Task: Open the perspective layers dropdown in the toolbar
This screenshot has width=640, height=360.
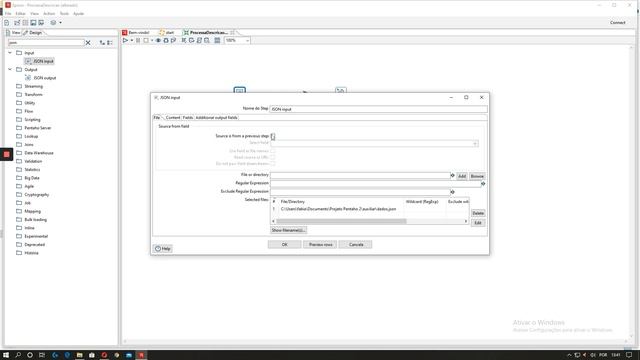Action: click(x=60, y=23)
